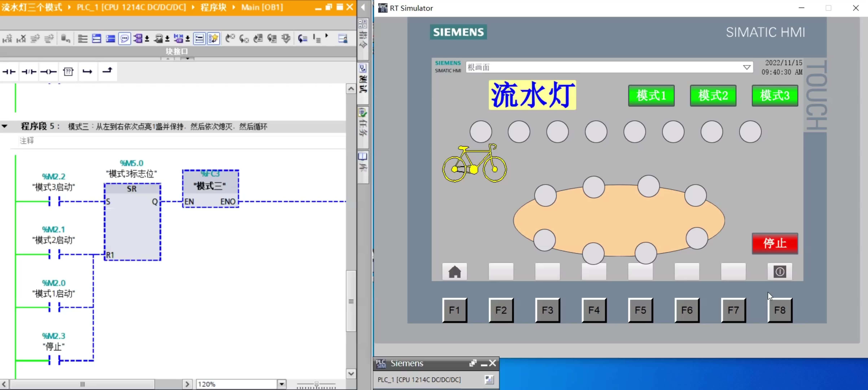Click PLC_1 entry in PLCSIM window
868x390 pixels.
point(419,380)
